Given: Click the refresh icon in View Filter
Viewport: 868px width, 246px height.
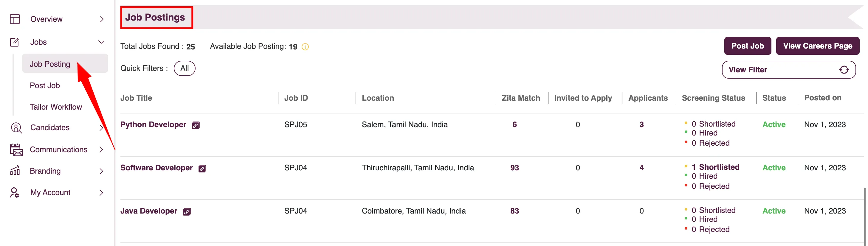Looking at the screenshot, I should (844, 70).
